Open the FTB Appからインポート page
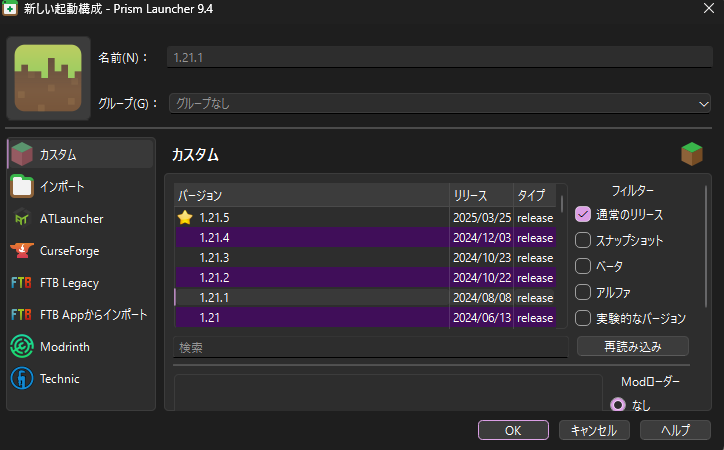The width and height of the screenshot is (724, 450). (x=81, y=314)
